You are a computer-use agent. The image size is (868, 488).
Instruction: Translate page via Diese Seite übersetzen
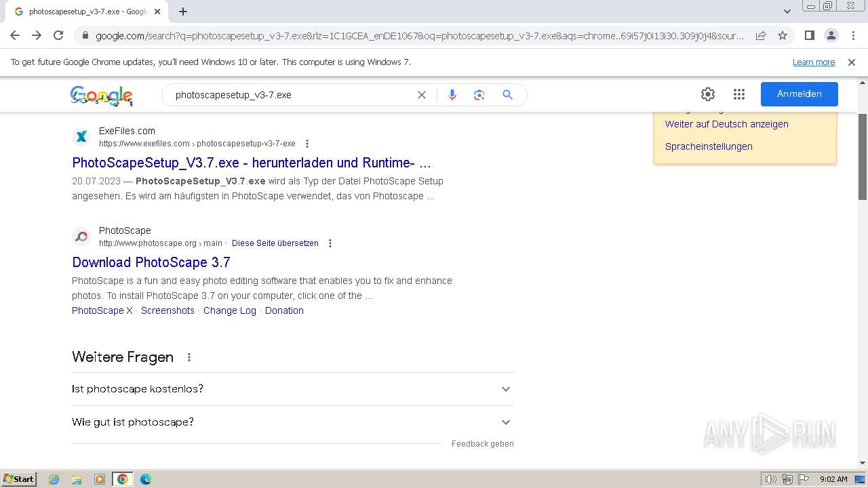click(275, 243)
